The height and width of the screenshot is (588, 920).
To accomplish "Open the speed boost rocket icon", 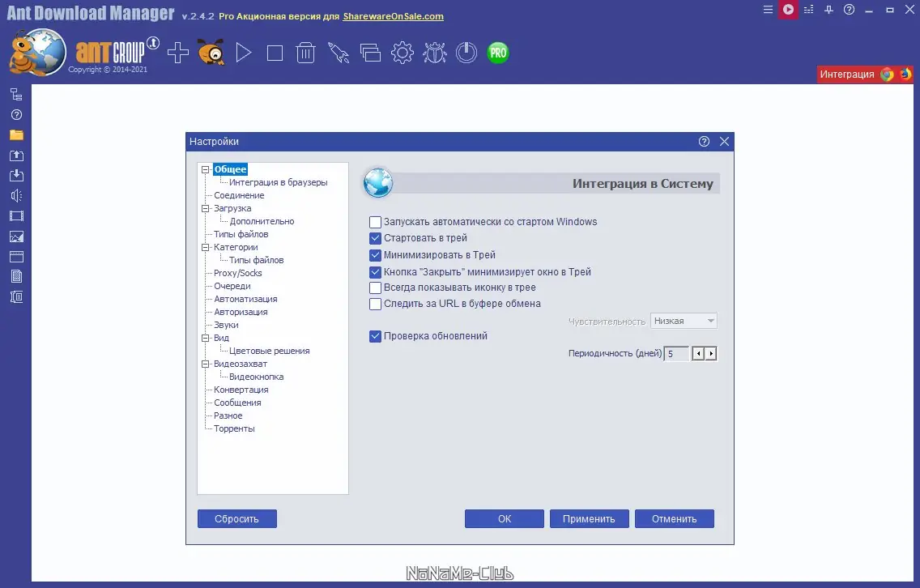I will 339,53.
